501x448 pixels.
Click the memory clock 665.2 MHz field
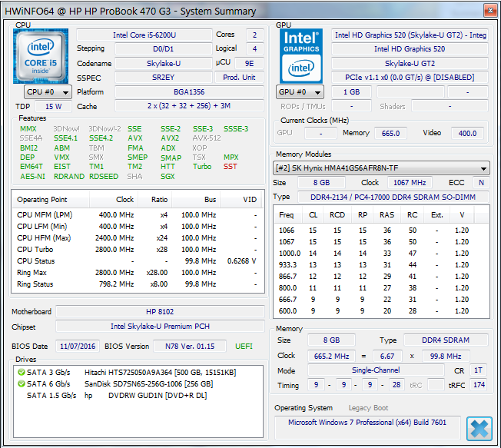pyautogui.click(x=331, y=356)
